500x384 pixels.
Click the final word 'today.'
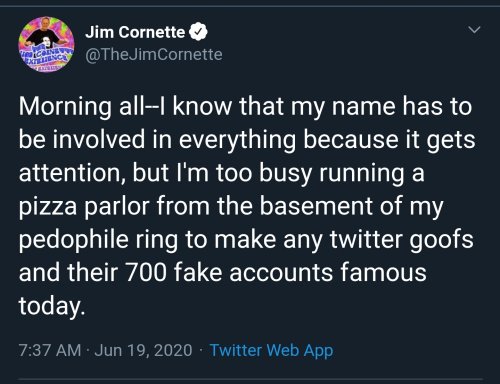tap(52, 307)
